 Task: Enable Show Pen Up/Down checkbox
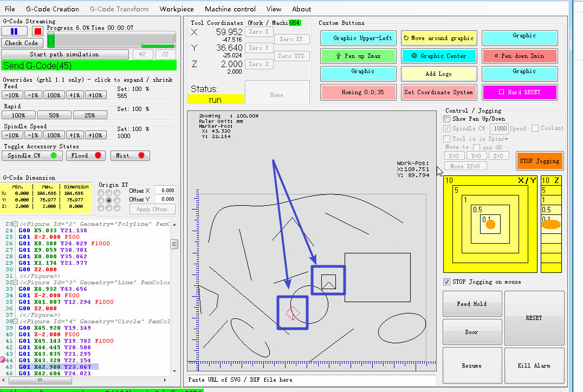point(447,119)
